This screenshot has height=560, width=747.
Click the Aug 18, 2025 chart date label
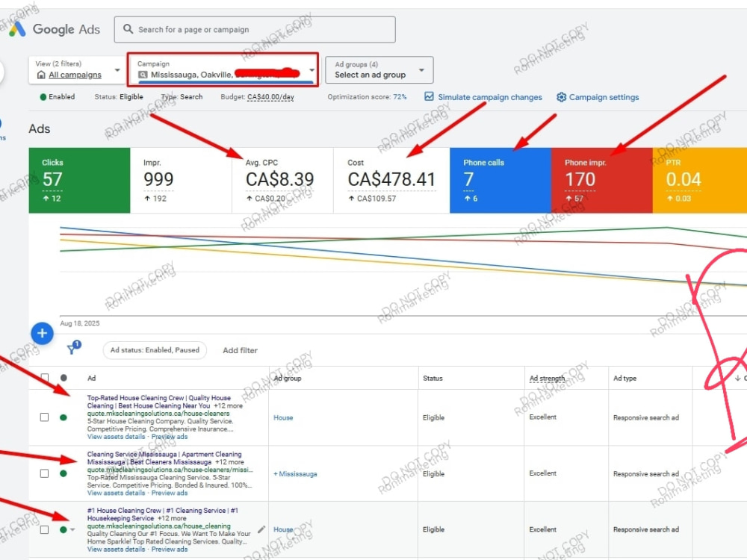coord(80,323)
